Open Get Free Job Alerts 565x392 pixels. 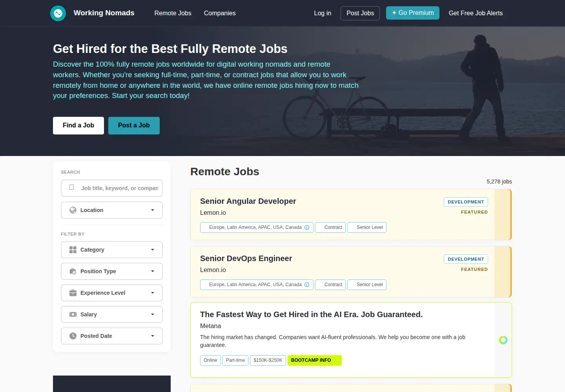(476, 13)
